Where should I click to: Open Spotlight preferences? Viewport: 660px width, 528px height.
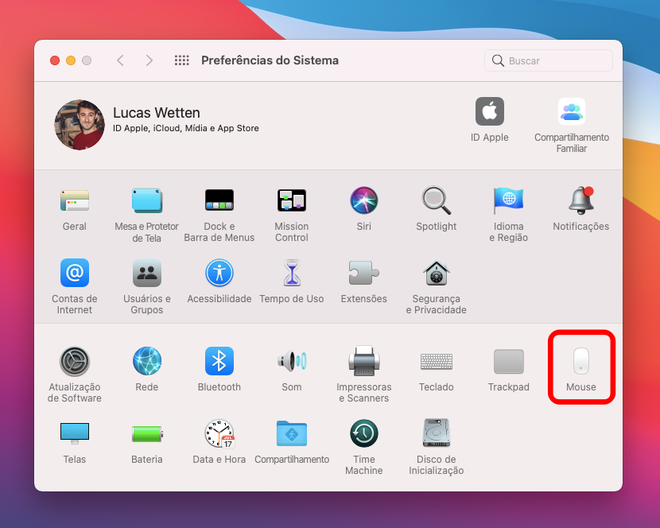(436, 200)
